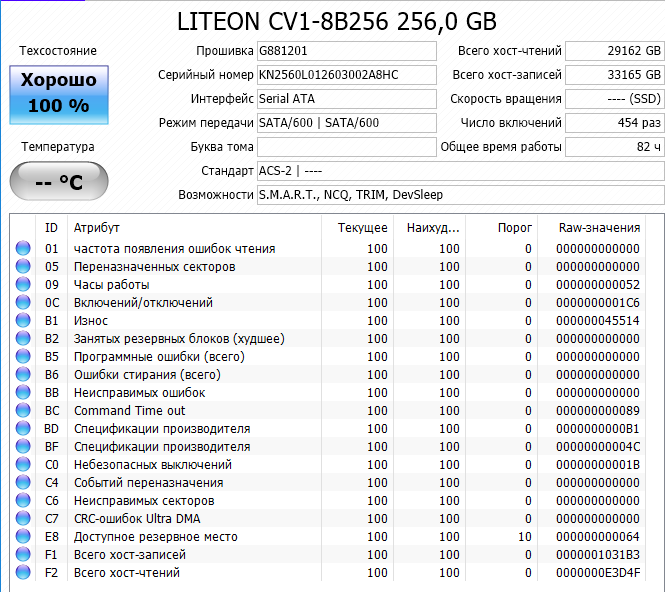Click the drive title LITEON CV1-8B256 256,0 GB

(336, 21)
